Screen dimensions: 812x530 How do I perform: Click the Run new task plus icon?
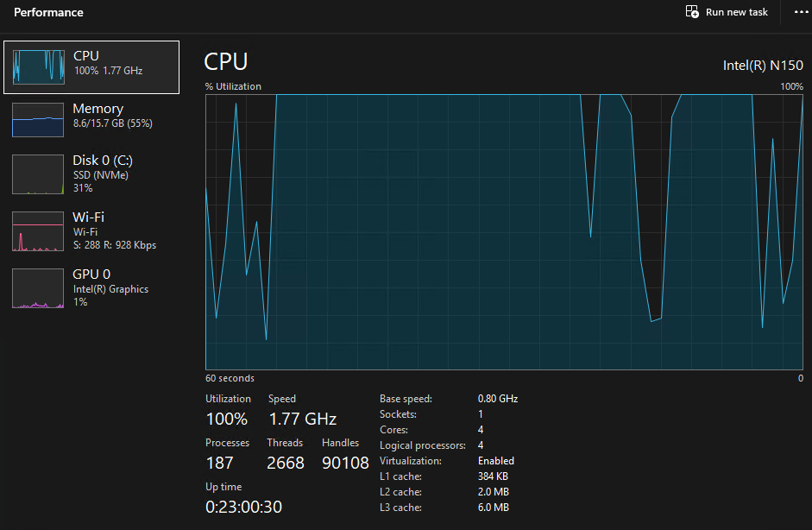[691, 12]
